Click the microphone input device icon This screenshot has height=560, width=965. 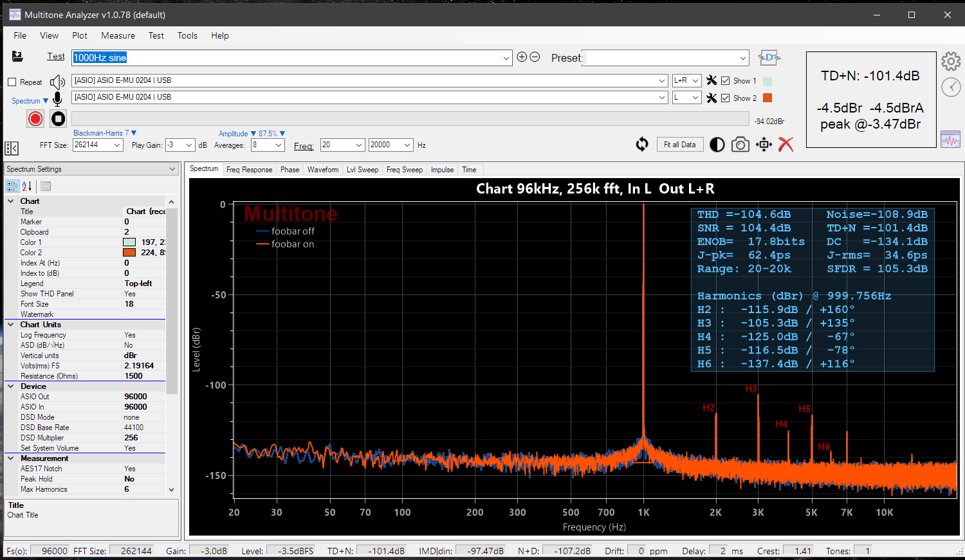[x=58, y=98]
